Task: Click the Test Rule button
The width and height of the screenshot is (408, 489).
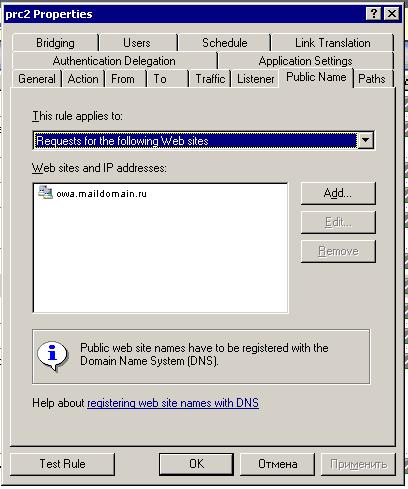Action: point(62,464)
